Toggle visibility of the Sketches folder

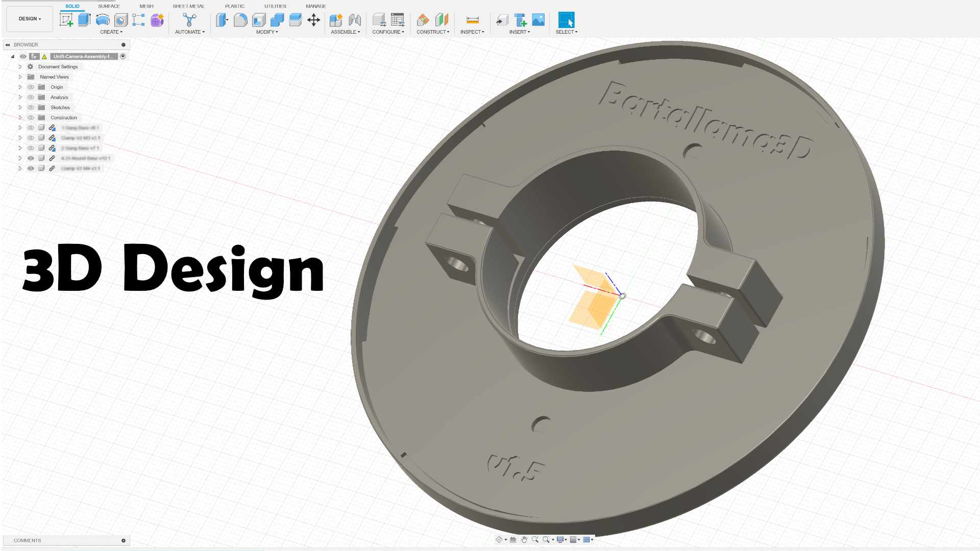click(x=31, y=108)
